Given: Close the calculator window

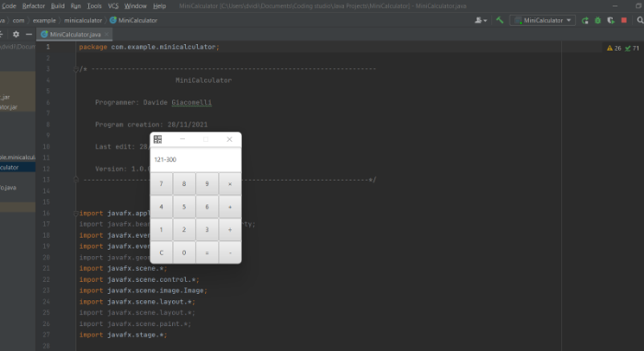Looking at the screenshot, I should (x=230, y=139).
